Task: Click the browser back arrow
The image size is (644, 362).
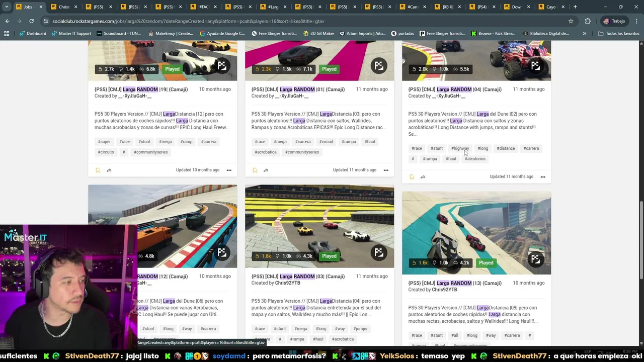Action: 7,21
